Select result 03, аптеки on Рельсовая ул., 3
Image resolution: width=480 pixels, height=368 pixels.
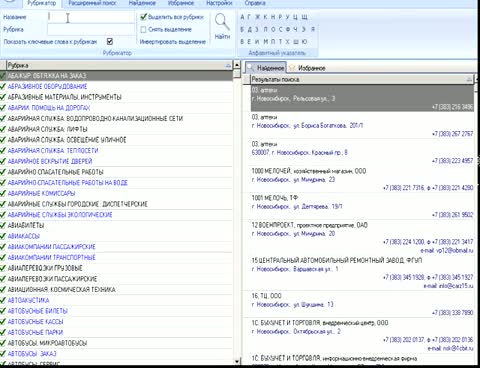362,98
